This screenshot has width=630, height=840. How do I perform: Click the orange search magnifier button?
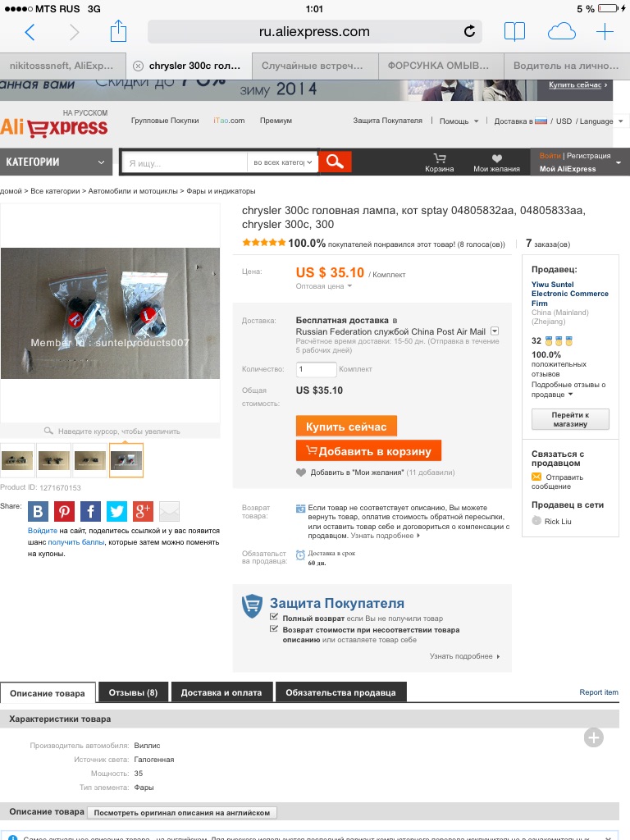click(335, 162)
